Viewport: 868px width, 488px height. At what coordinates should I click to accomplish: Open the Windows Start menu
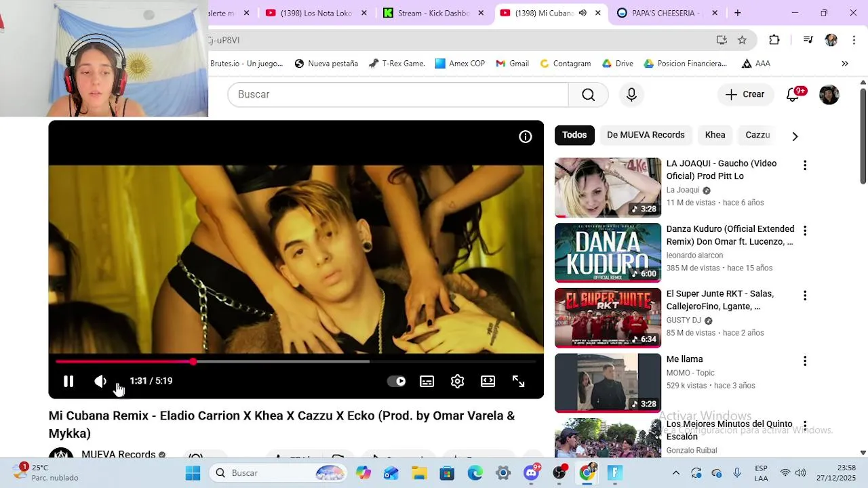point(193,472)
